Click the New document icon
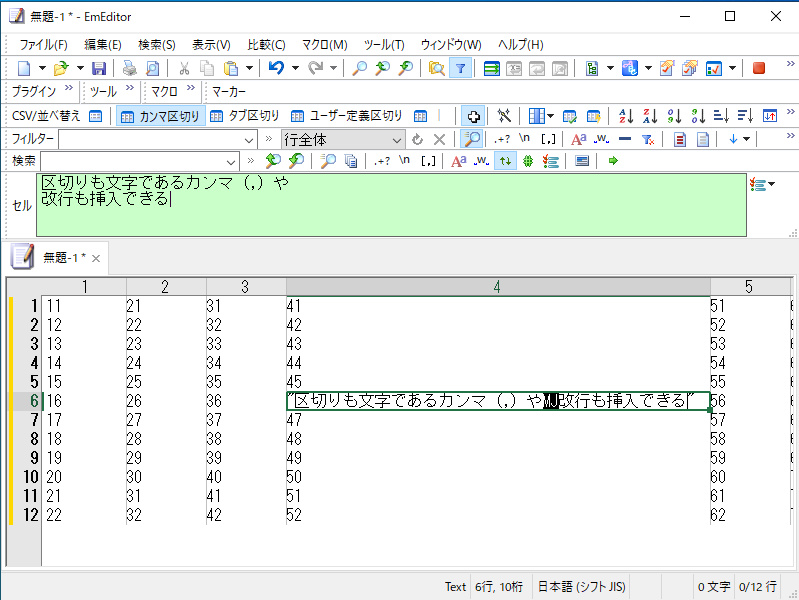 [24, 68]
